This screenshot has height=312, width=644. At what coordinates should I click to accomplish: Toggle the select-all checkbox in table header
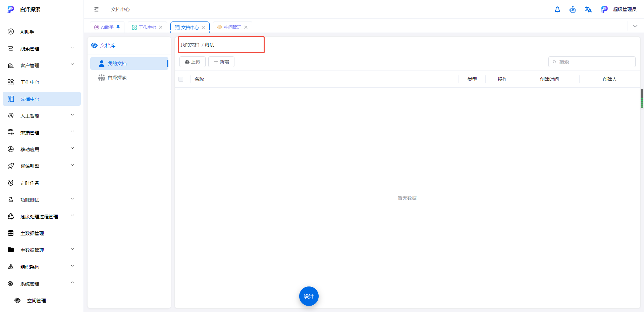point(181,79)
